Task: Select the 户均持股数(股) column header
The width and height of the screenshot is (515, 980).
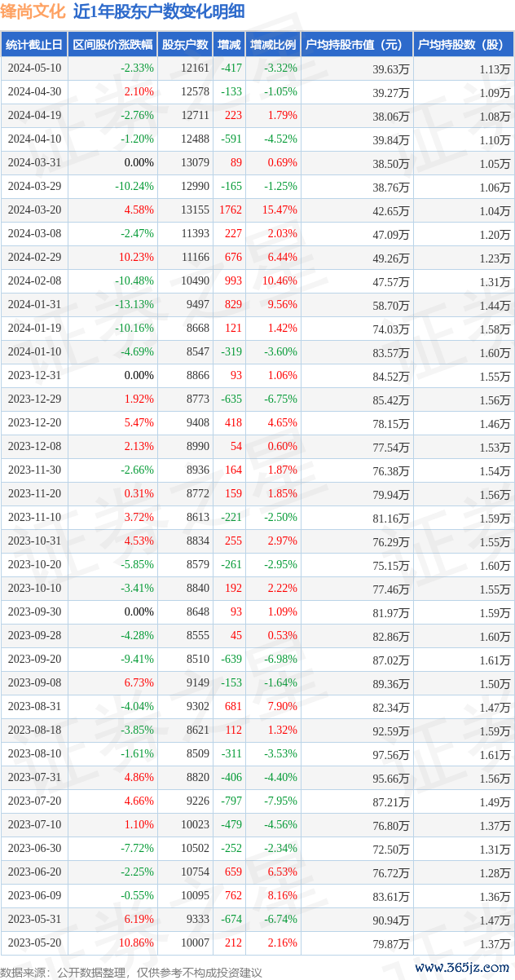Action: tap(463, 45)
